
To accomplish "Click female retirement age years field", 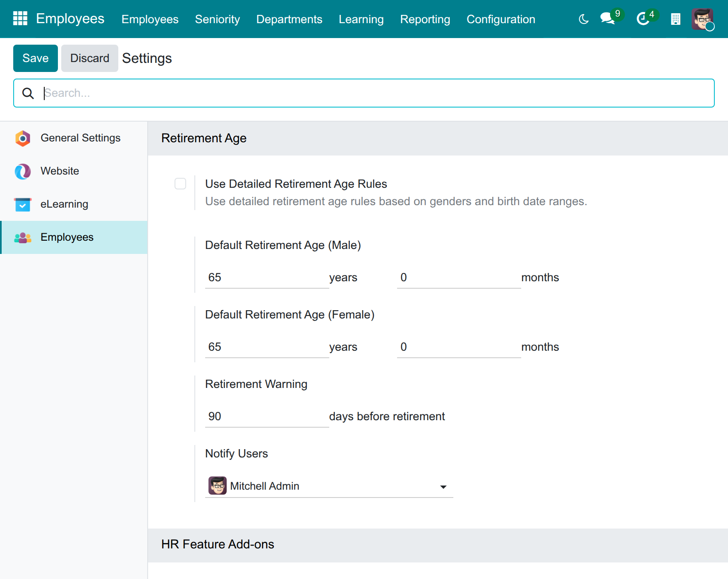I will 267,347.
